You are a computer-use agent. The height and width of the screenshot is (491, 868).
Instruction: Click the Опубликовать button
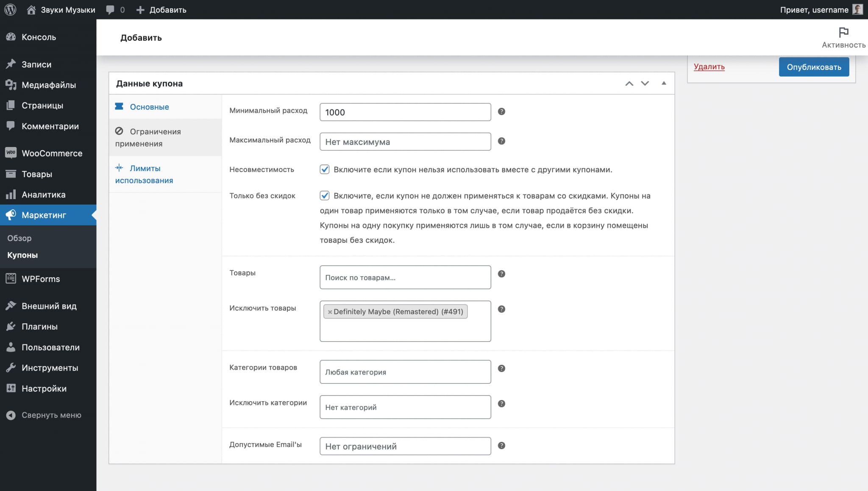tap(814, 67)
